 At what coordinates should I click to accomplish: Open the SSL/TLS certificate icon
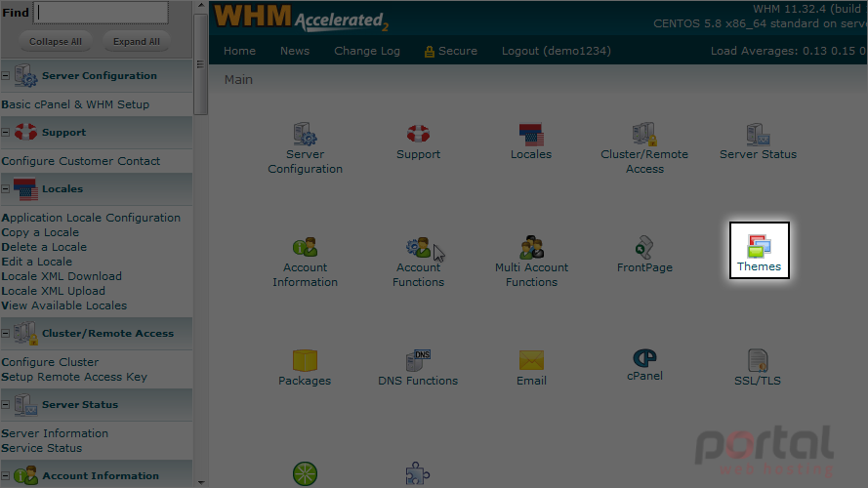(758, 360)
